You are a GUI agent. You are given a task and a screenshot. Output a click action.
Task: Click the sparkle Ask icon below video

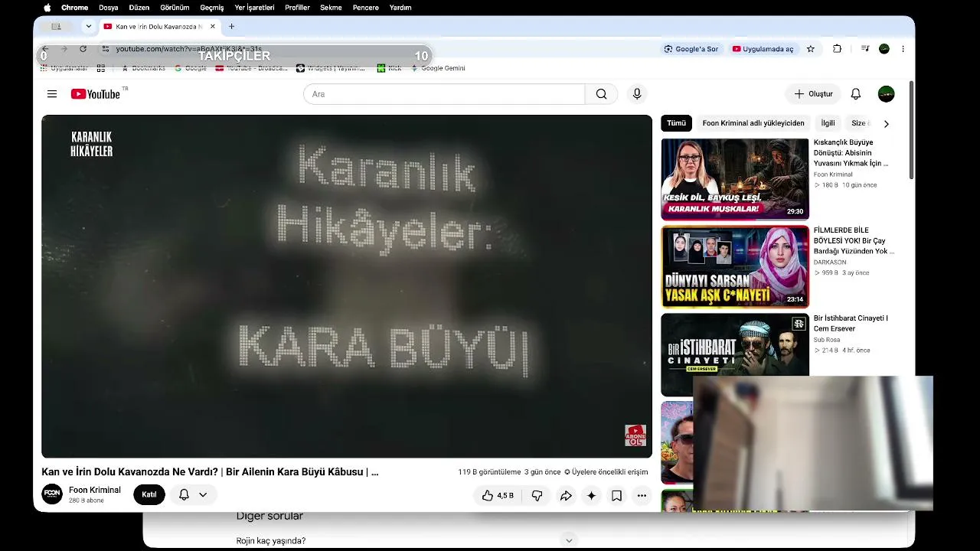click(x=591, y=496)
